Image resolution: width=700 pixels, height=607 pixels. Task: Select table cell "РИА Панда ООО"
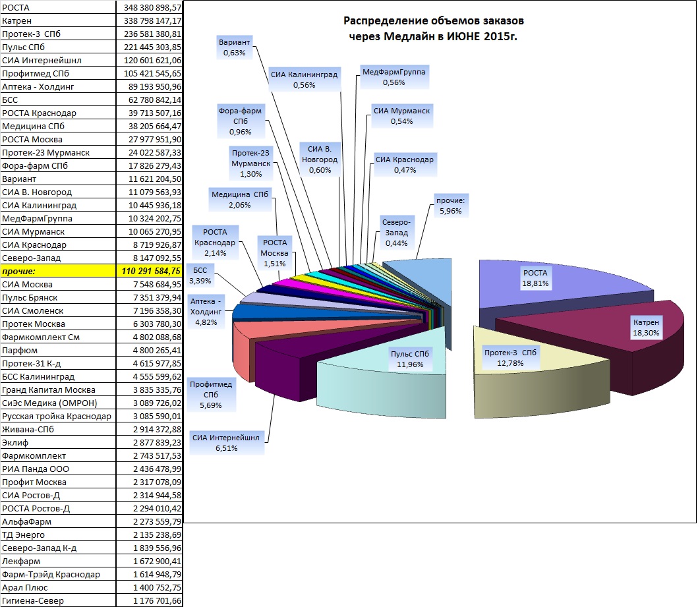pos(58,469)
